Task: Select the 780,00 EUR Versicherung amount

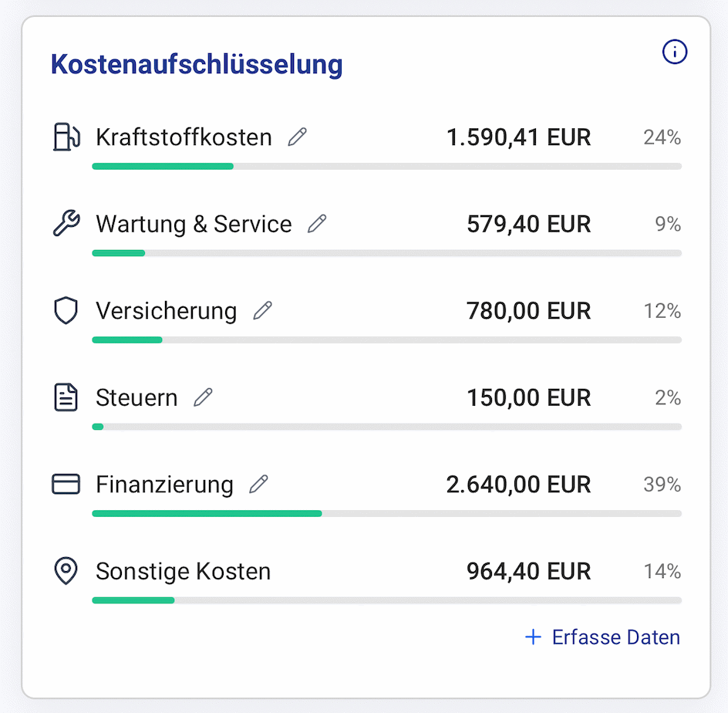Action: (528, 310)
